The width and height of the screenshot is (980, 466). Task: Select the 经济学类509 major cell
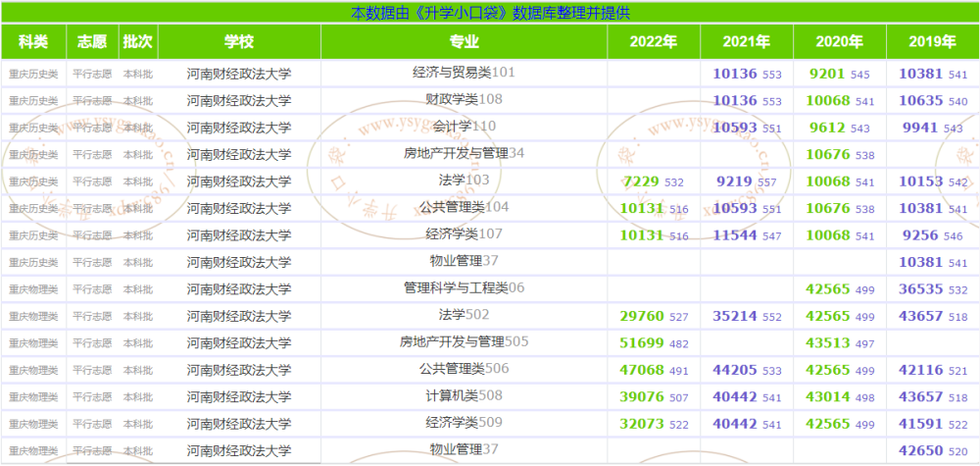click(465, 422)
